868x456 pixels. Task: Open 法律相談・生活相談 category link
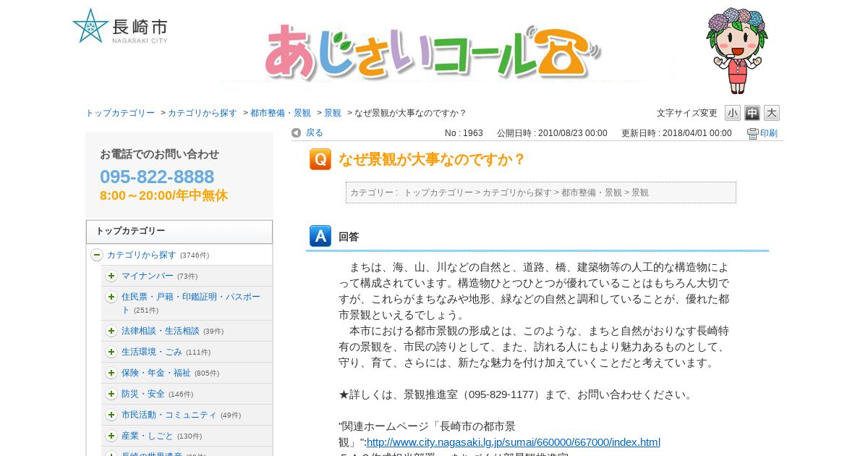point(161,332)
